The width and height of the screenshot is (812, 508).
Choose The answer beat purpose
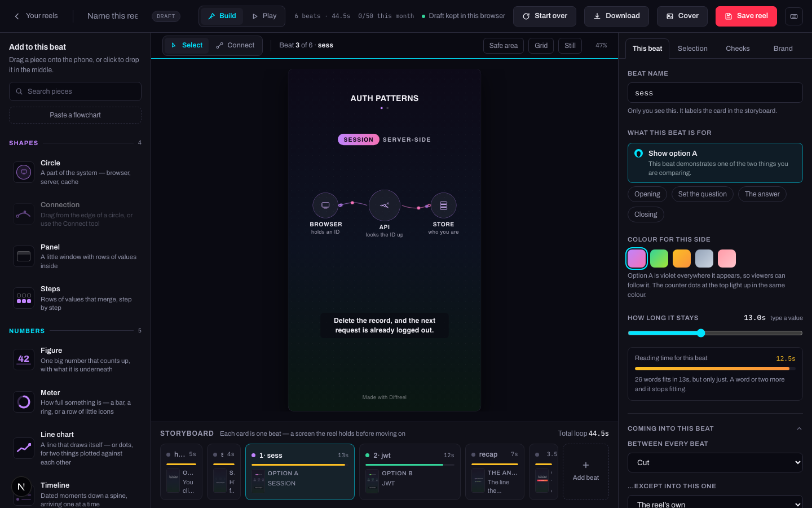click(762, 194)
